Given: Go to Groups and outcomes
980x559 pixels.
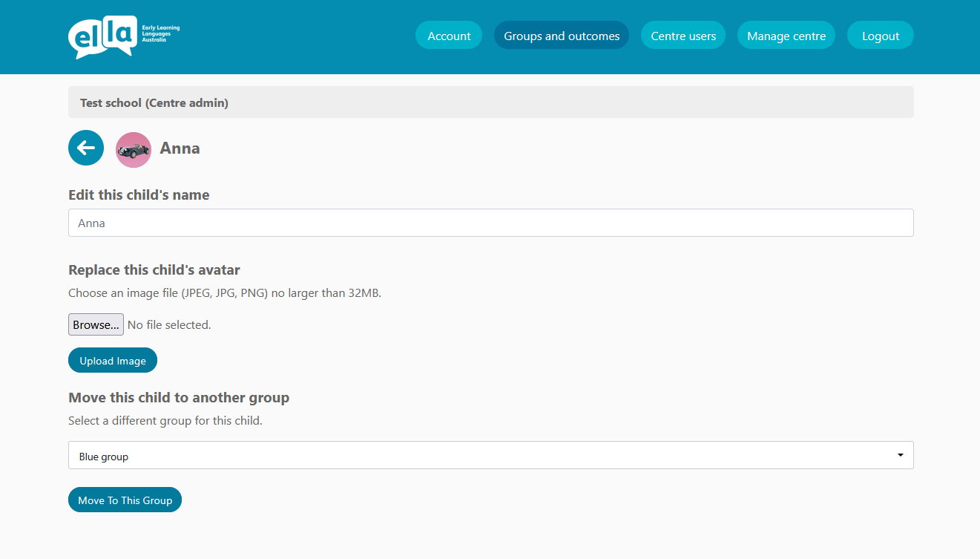Looking at the screenshot, I should [562, 36].
